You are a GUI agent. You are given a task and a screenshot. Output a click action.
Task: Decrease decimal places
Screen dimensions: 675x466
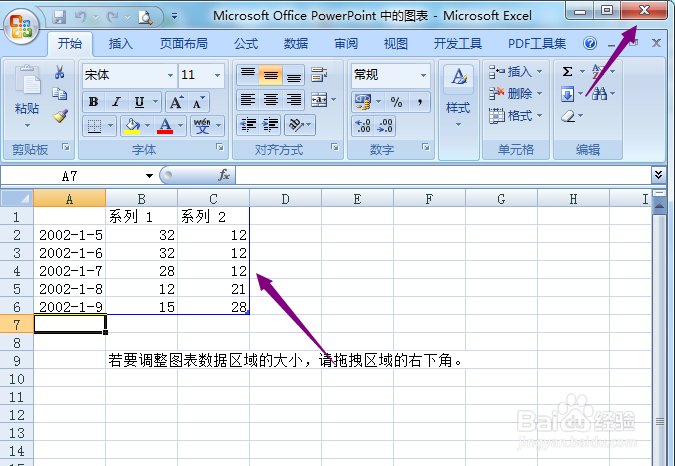click(x=385, y=126)
